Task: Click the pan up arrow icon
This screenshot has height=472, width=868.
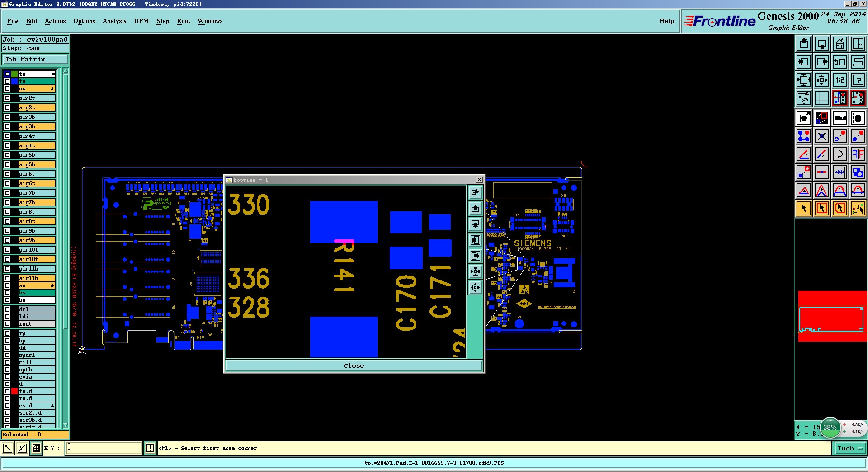Action: (804, 44)
